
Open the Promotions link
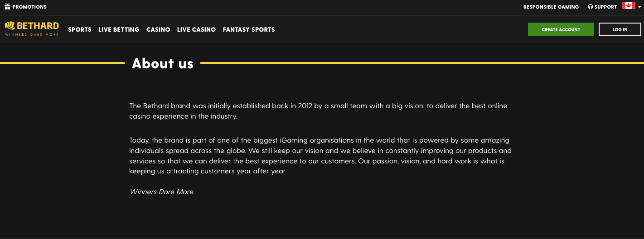pyautogui.click(x=29, y=7)
